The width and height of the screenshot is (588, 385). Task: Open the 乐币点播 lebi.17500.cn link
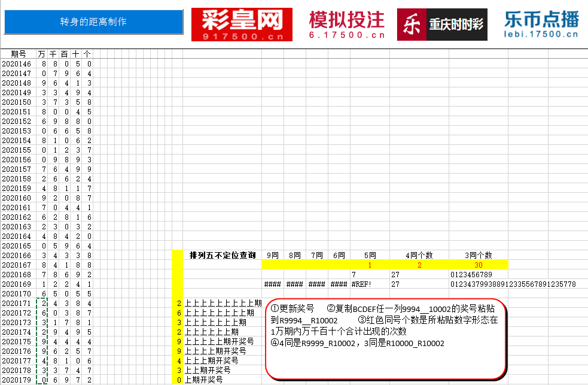541,25
